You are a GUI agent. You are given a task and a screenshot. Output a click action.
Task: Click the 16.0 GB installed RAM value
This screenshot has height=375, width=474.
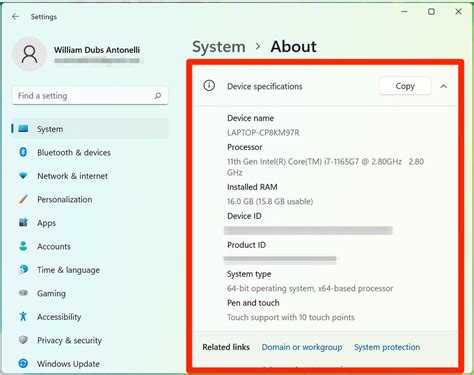(270, 201)
